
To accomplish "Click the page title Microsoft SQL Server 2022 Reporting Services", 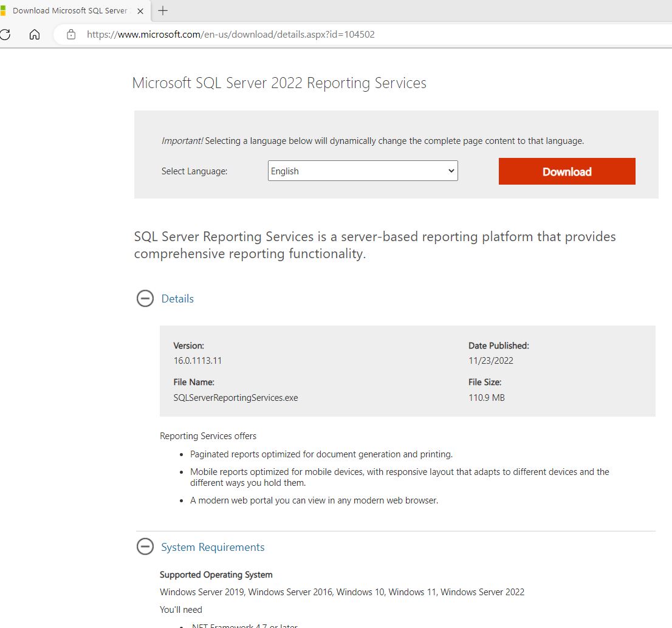I will pyautogui.click(x=279, y=83).
